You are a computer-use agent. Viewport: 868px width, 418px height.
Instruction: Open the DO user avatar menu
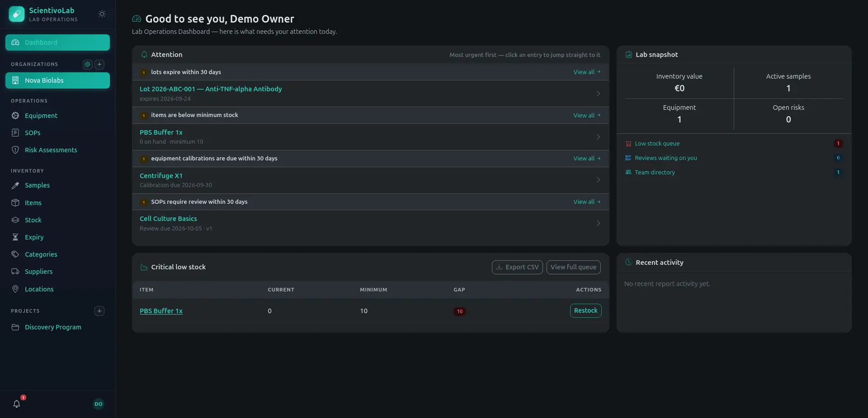point(99,404)
